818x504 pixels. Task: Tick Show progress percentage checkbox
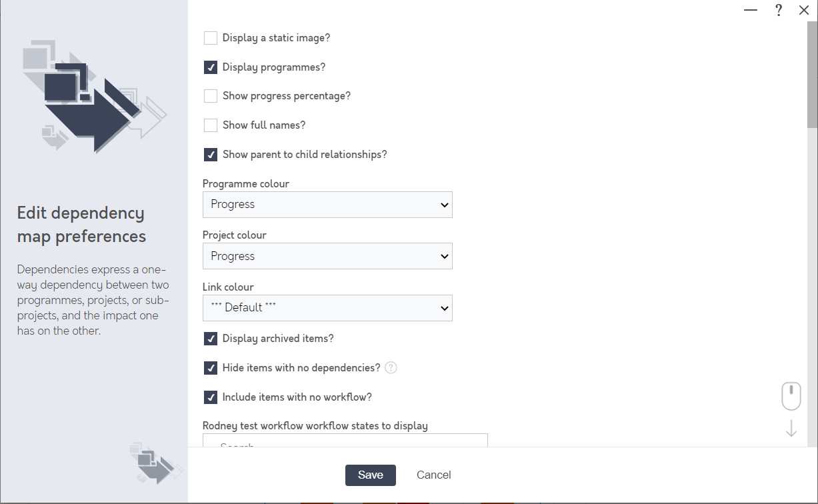coord(211,96)
